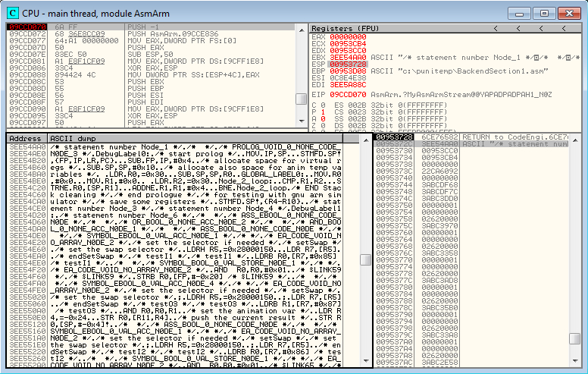Viewport: 588px width, 374px height.
Task: Select EAX register value 00000000
Action: [x=348, y=37]
